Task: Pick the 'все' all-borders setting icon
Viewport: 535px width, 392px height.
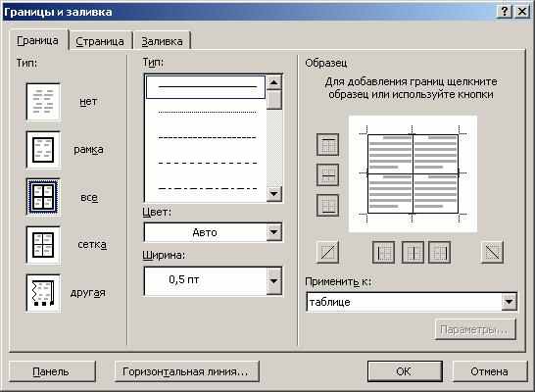Action: coord(43,197)
